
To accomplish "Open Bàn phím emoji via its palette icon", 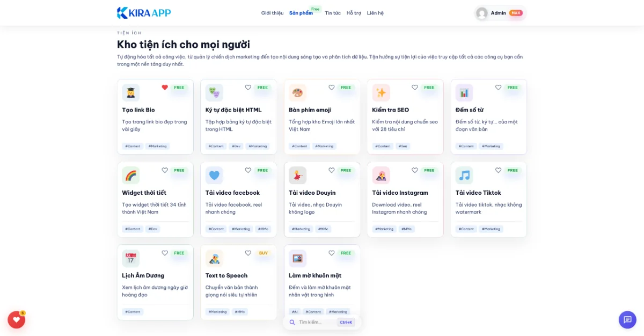I will 297,91.
